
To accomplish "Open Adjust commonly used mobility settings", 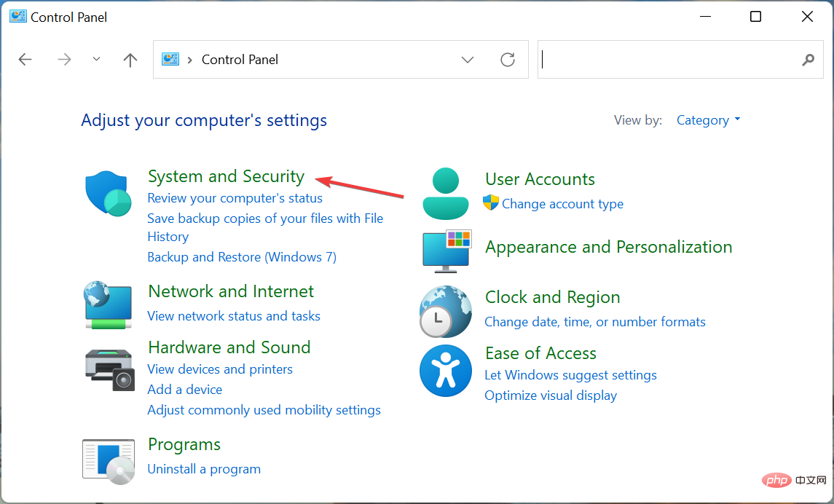I will click(x=264, y=410).
